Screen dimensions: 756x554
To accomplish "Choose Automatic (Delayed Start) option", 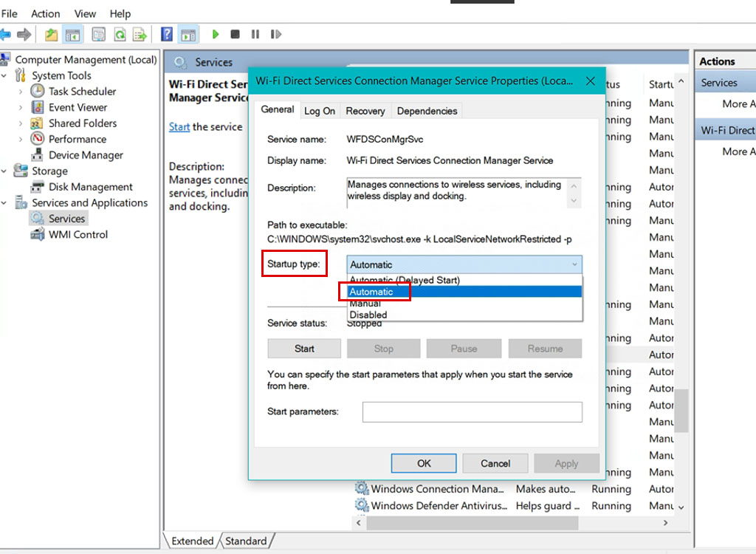I will click(x=464, y=280).
